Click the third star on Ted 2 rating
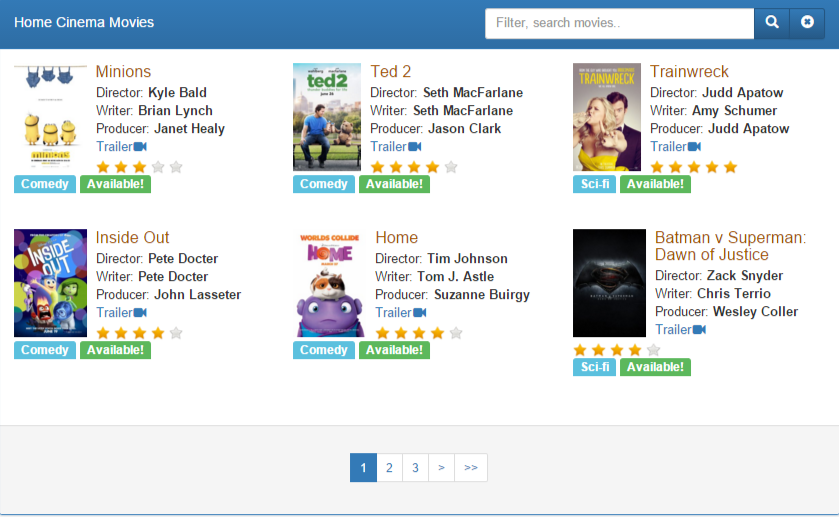Image resolution: width=839 pixels, height=517 pixels. (x=414, y=167)
